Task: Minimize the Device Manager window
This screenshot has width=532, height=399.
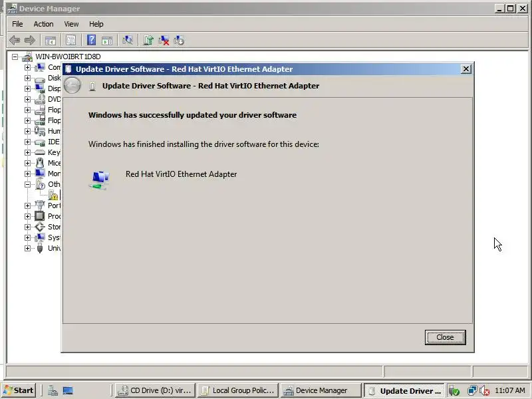Action: click(x=499, y=9)
